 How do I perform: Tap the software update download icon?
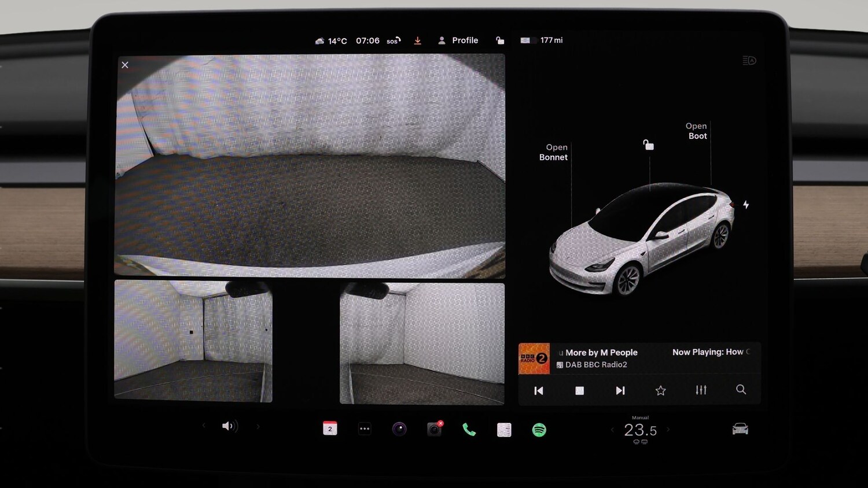(x=418, y=40)
